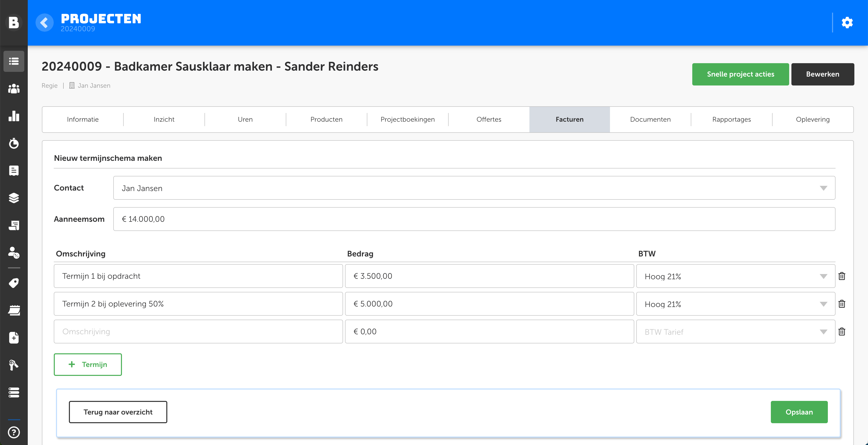Open the contacts people icon in sidebar
Image resolution: width=868 pixels, height=445 pixels.
[14, 89]
